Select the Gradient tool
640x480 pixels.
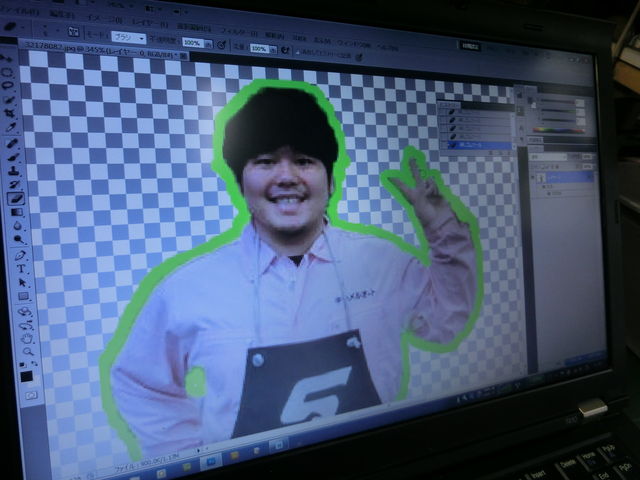click(x=17, y=212)
